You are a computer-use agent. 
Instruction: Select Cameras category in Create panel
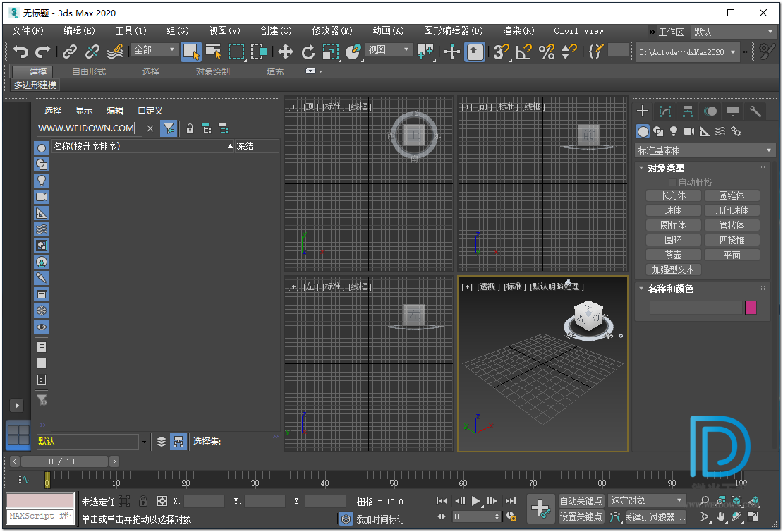(689, 131)
